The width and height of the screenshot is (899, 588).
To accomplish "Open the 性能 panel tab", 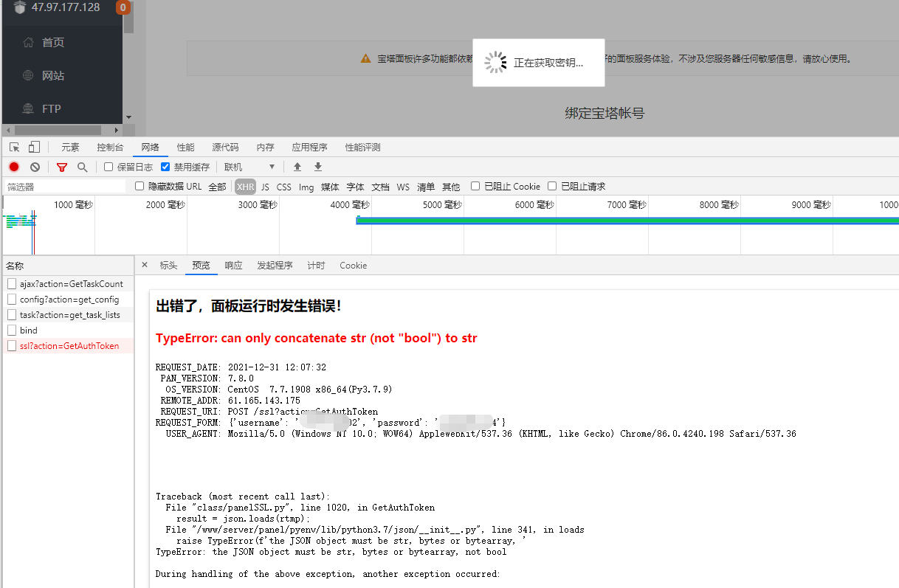I will point(186,148).
